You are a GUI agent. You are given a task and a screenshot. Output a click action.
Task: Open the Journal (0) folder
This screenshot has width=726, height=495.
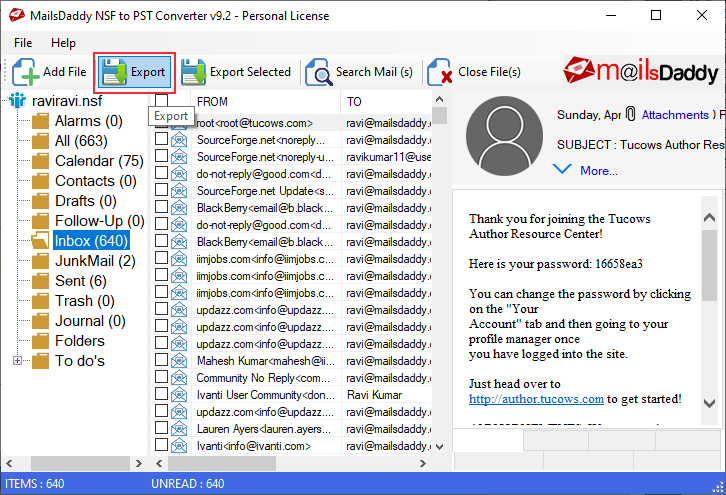(90, 321)
